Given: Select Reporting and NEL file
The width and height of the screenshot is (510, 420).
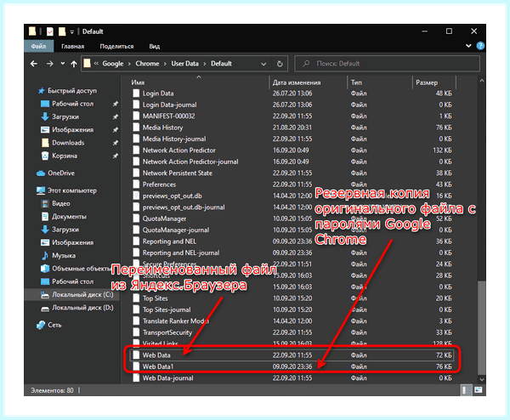Looking at the screenshot, I should pos(169,241).
